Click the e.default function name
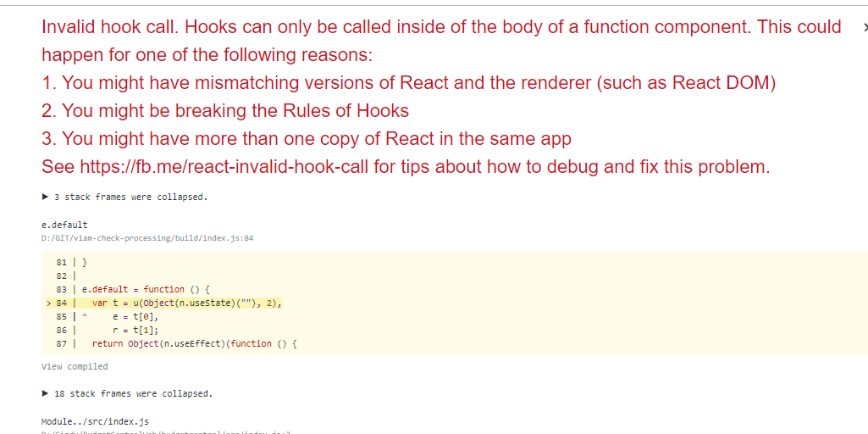This screenshot has height=434, width=868. (64, 225)
